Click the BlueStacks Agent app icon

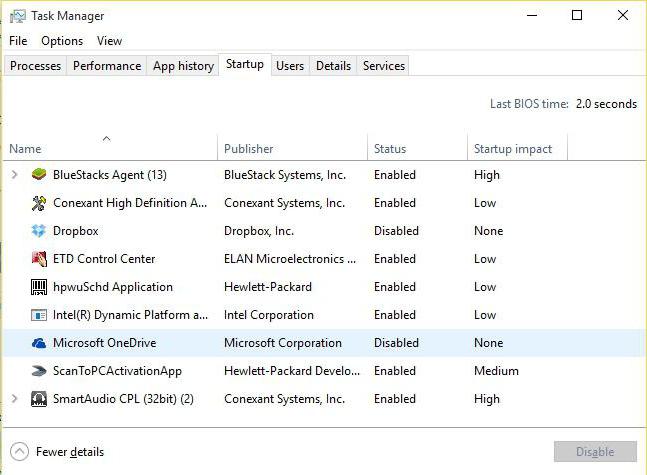click(39, 175)
